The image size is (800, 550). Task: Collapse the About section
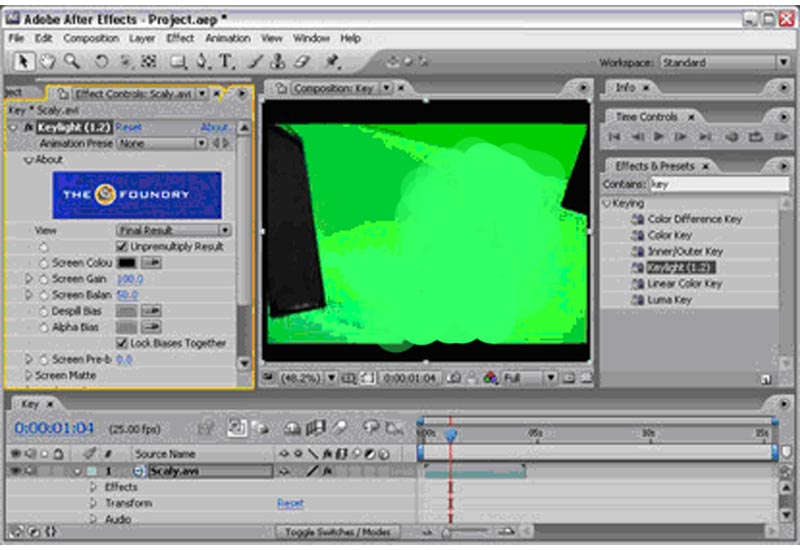pyautogui.click(x=29, y=160)
